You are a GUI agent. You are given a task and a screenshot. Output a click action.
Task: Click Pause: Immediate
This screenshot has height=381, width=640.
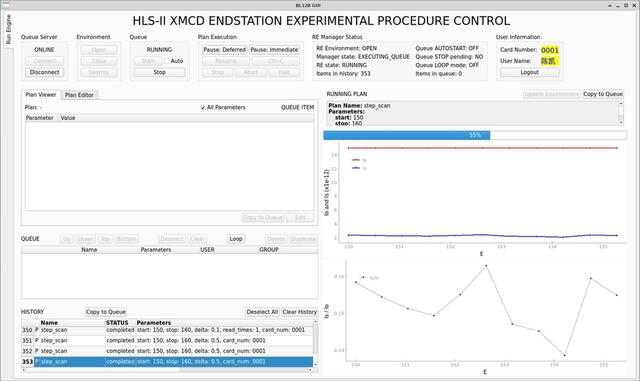(274, 49)
